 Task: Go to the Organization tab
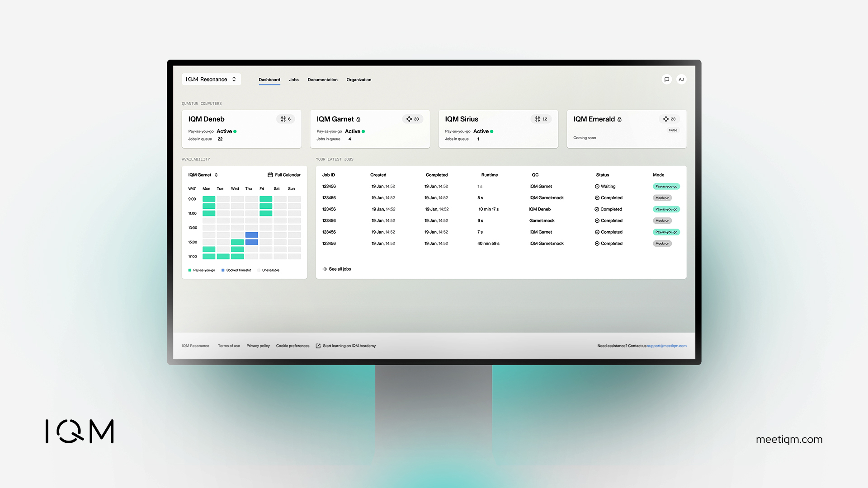tap(359, 80)
